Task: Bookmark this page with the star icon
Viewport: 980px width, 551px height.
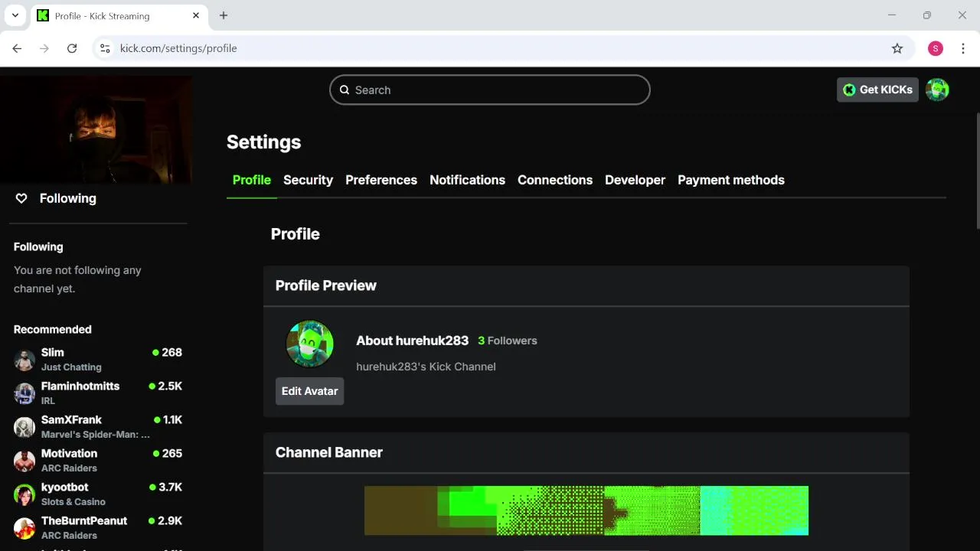Action: coord(897,48)
